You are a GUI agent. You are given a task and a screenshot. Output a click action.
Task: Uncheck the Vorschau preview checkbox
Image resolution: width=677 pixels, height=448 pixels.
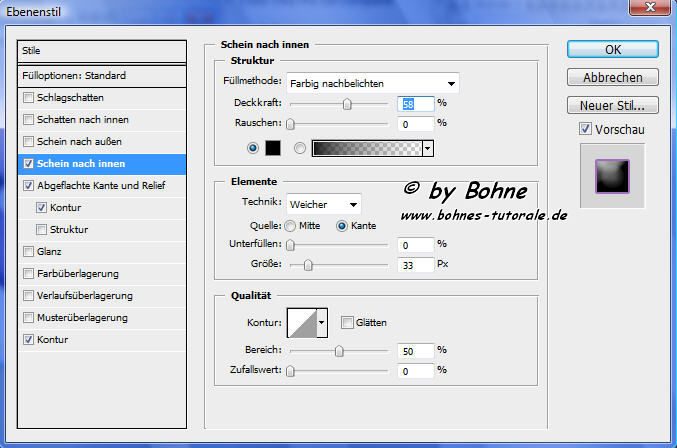pos(585,130)
